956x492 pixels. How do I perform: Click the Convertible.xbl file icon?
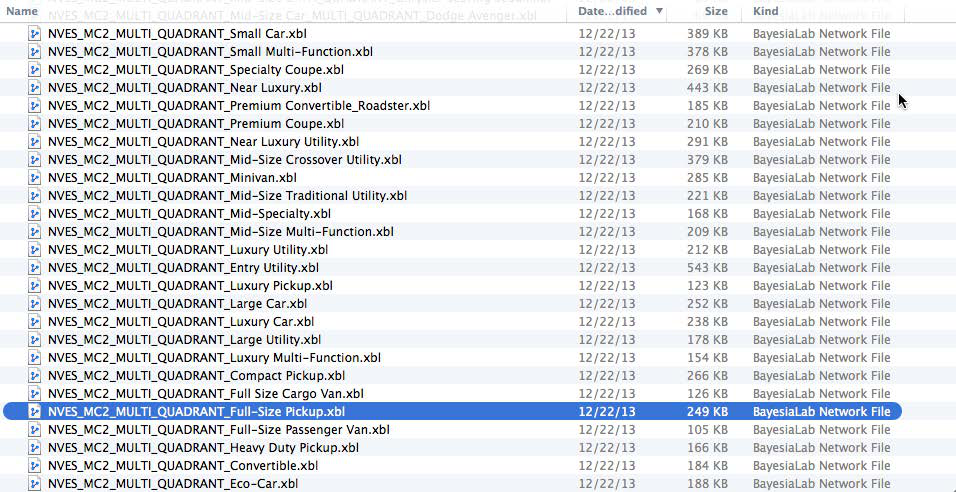coord(35,466)
